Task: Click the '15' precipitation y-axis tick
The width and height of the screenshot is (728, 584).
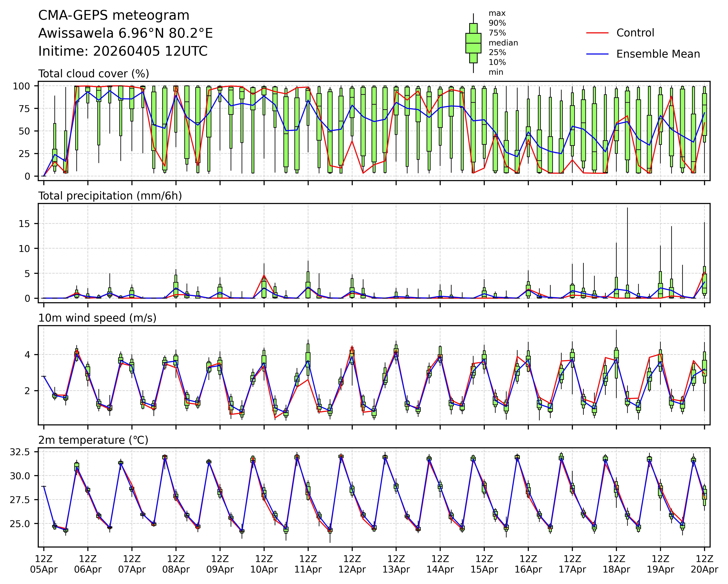Action: (x=25, y=224)
